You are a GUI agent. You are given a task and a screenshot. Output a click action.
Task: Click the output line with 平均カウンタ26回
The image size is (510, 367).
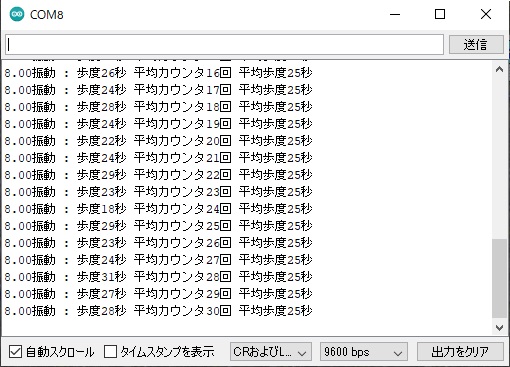(159, 243)
